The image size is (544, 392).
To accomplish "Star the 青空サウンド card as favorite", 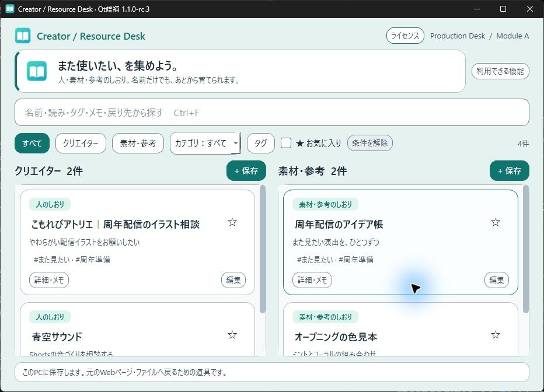I will point(232,335).
